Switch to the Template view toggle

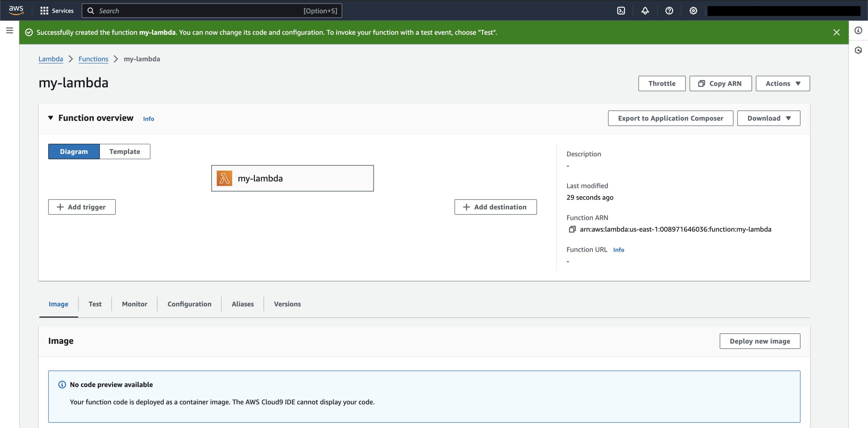coord(125,151)
